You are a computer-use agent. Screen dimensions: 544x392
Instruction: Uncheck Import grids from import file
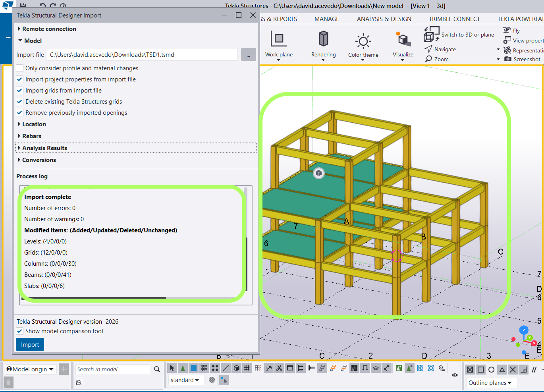click(x=19, y=91)
